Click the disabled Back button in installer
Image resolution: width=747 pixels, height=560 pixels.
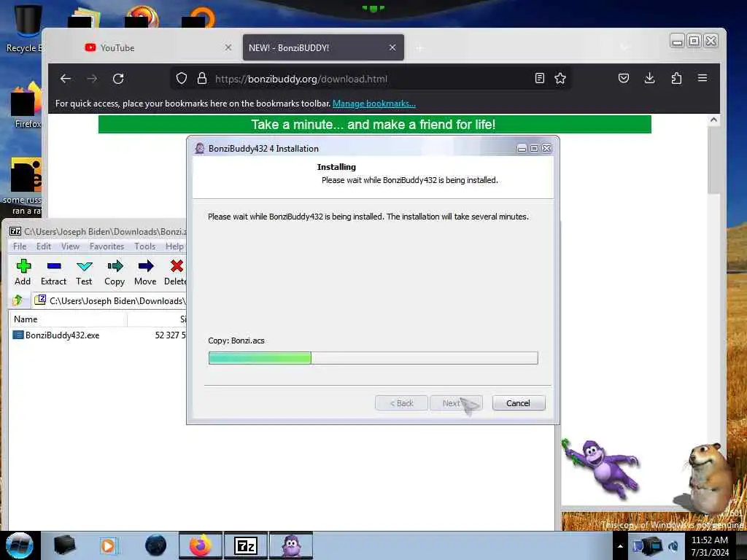coord(401,402)
